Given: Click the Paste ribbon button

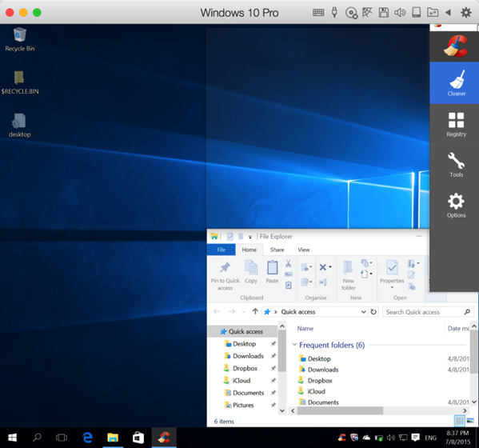Looking at the screenshot, I should pos(272,272).
